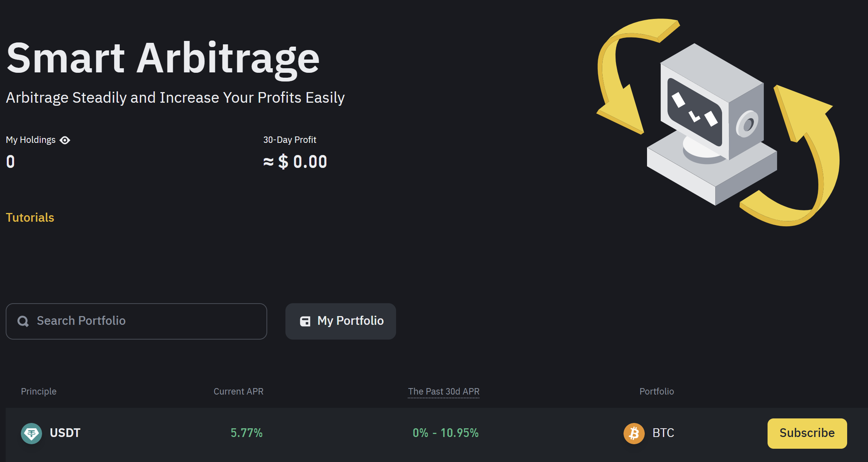Screen dimensions: 868x462
Task: Subscribe to the USDT arbitrage portfolio
Action: click(x=807, y=433)
